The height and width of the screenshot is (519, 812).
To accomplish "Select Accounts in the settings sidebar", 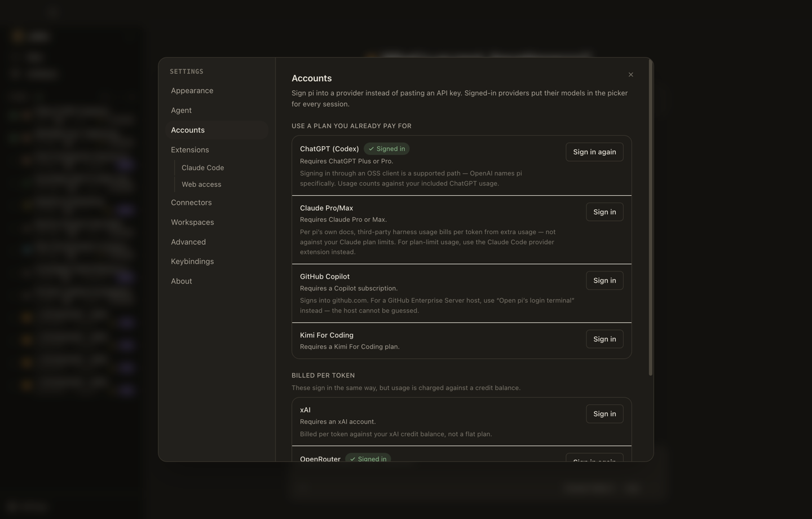I will (217, 130).
